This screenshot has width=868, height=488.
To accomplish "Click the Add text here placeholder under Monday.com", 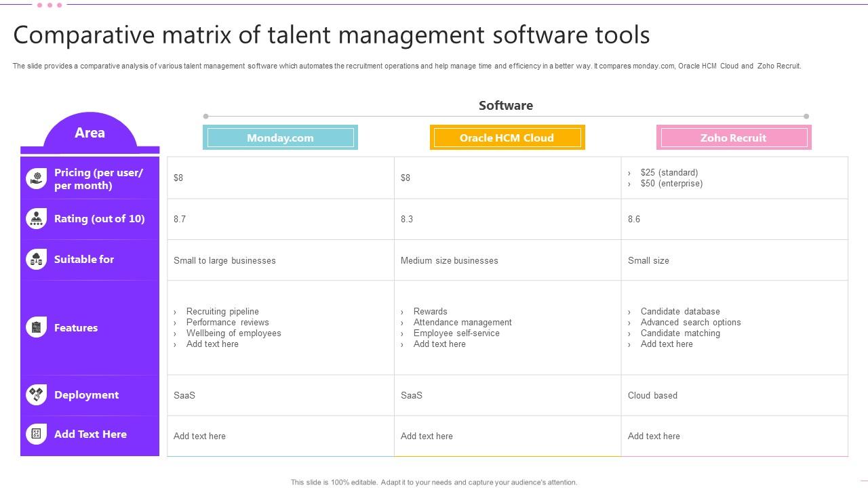I will pos(199,436).
